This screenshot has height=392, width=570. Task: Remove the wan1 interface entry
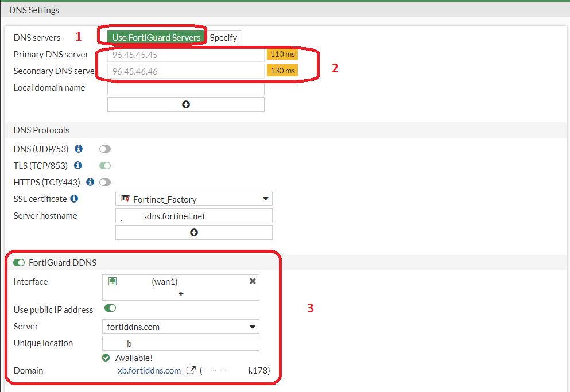(x=253, y=281)
